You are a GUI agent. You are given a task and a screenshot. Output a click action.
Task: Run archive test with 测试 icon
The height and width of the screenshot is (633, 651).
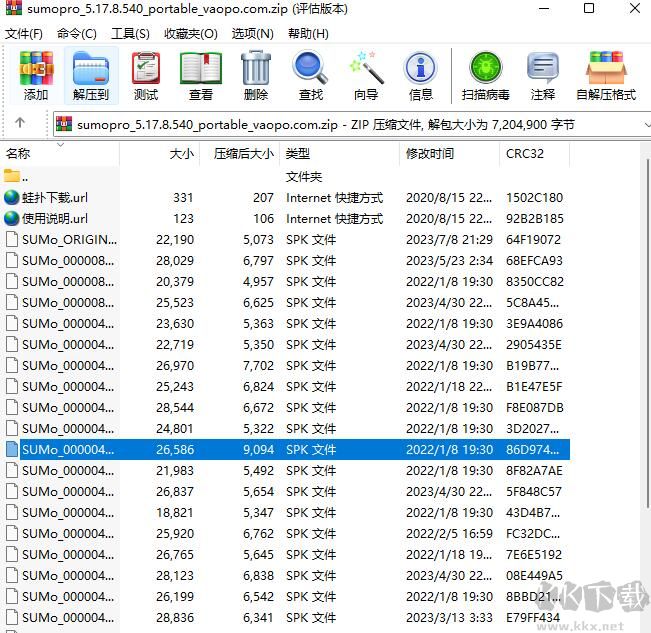pyautogui.click(x=146, y=75)
